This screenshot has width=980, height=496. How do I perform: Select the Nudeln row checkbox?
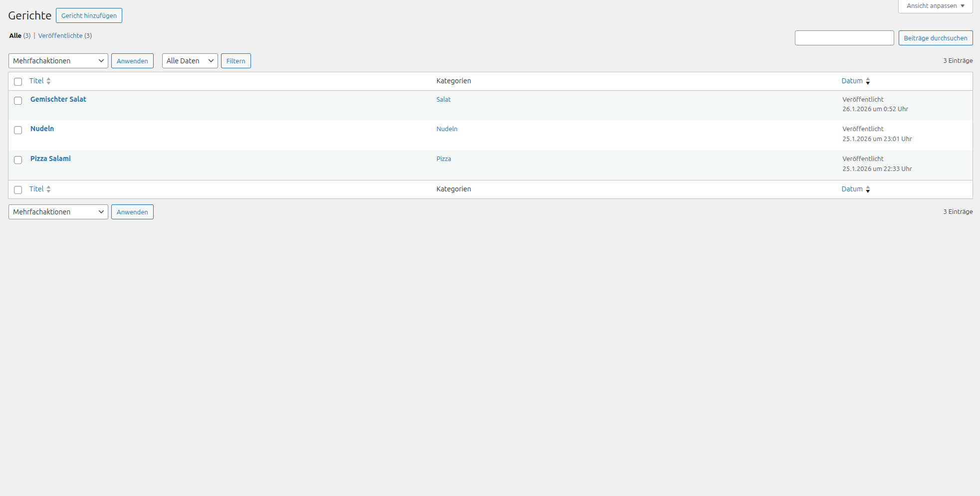pos(18,130)
